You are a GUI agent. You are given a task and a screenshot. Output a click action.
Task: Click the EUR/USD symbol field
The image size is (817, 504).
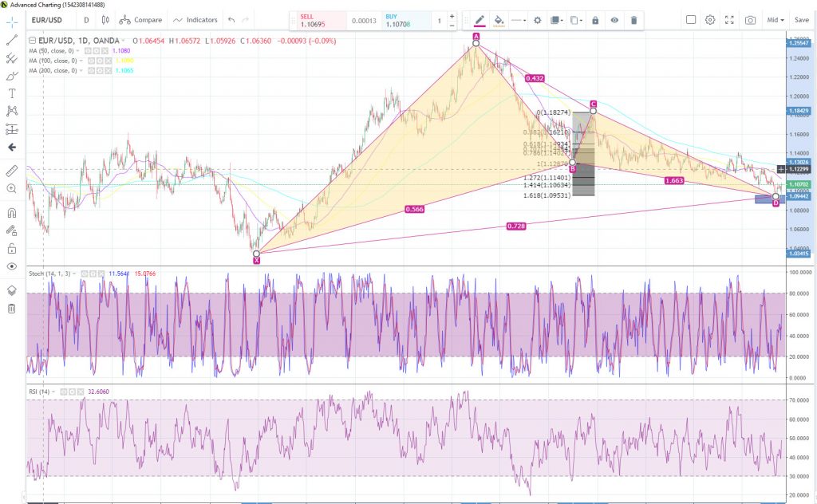point(47,20)
